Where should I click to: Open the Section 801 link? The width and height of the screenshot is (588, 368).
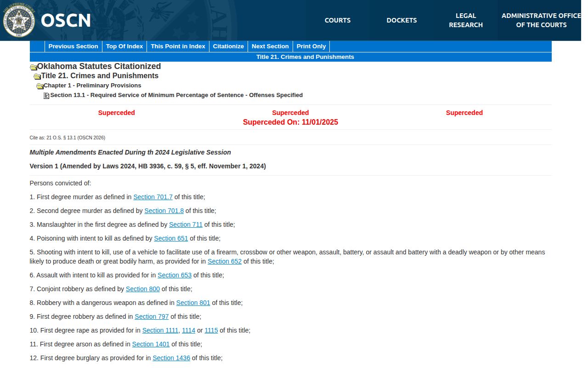pyautogui.click(x=193, y=303)
